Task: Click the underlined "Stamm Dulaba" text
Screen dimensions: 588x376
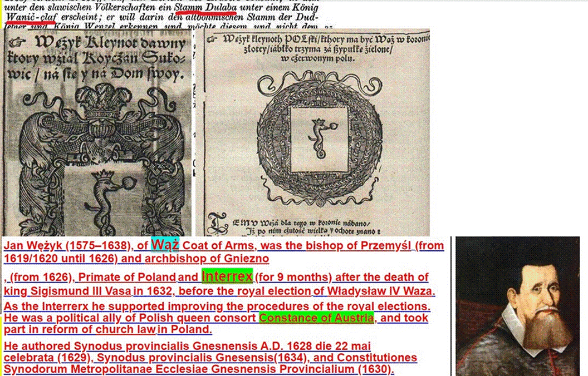Action: 205,7
